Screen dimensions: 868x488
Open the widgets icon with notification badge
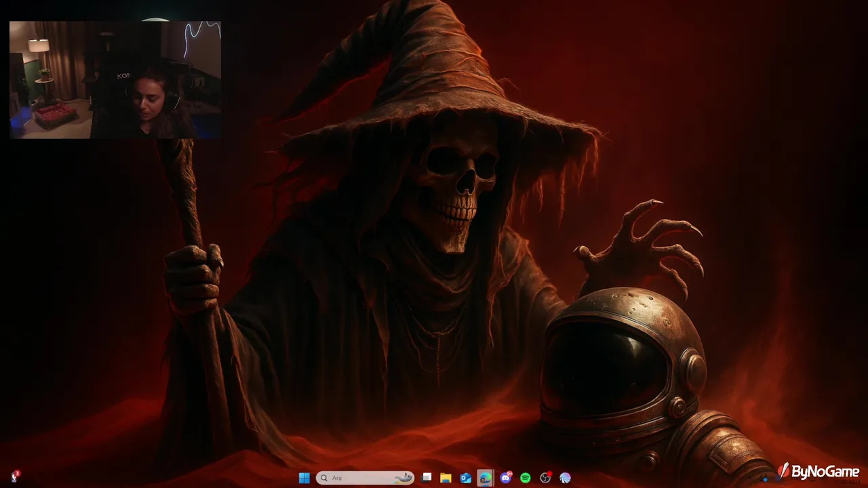coord(14,476)
